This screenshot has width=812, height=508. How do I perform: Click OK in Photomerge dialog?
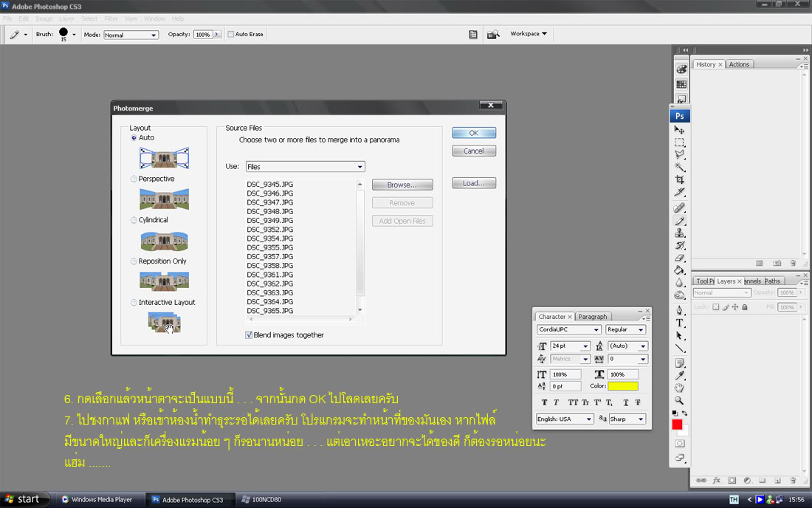coord(474,133)
